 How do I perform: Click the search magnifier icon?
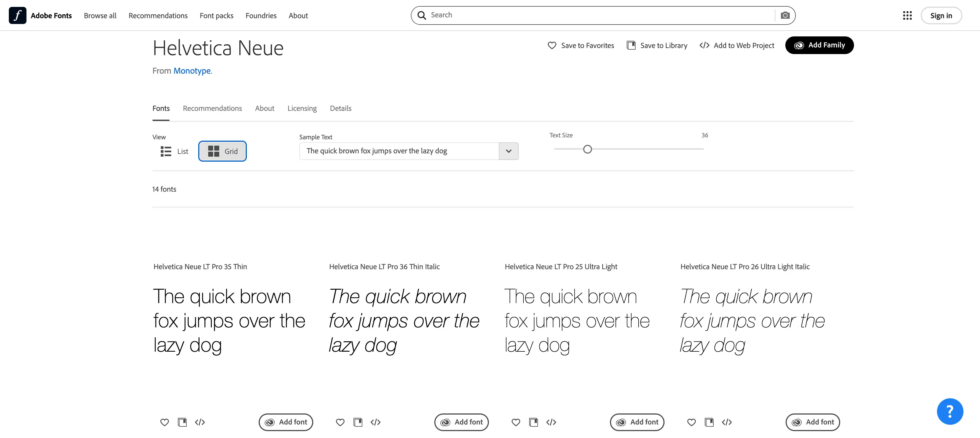422,15
